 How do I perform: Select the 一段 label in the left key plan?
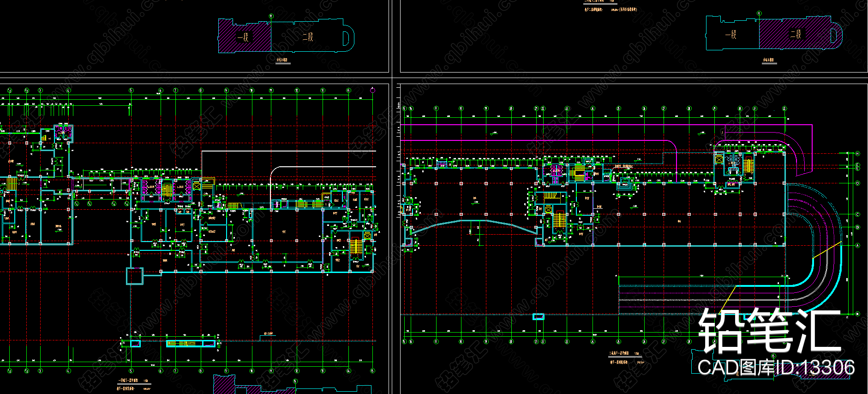[243, 37]
